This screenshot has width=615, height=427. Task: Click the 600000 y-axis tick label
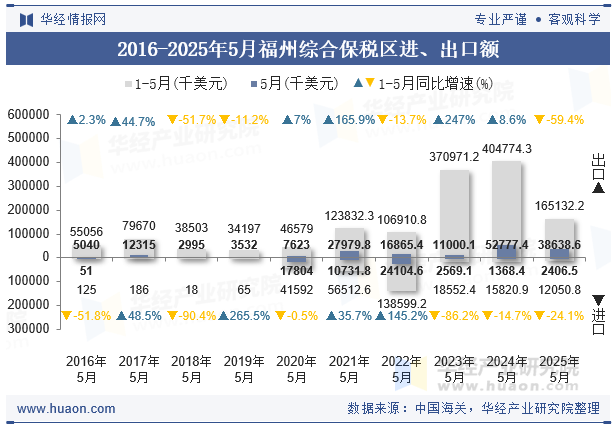[28, 114]
